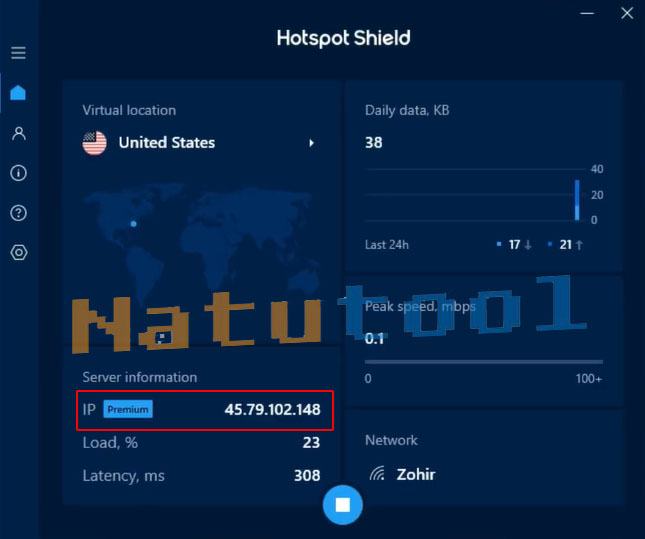Click the Latency value 308
The image size is (645, 539).
click(307, 476)
